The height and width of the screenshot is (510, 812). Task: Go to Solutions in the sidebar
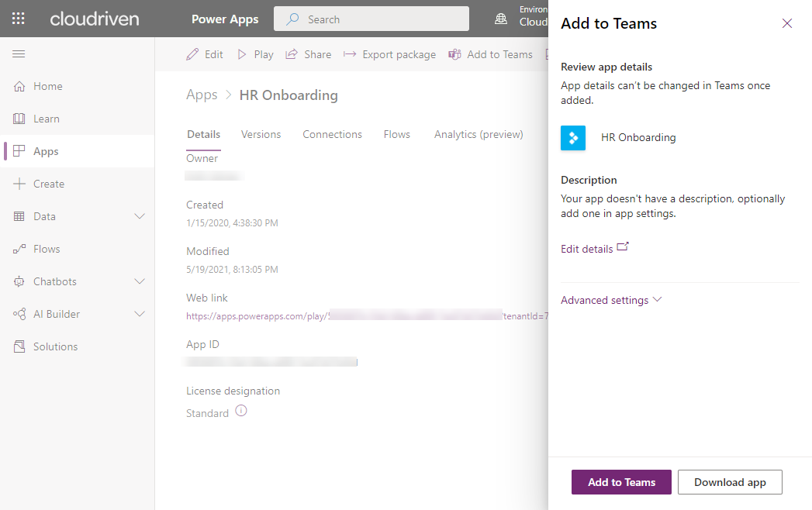pos(55,346)
